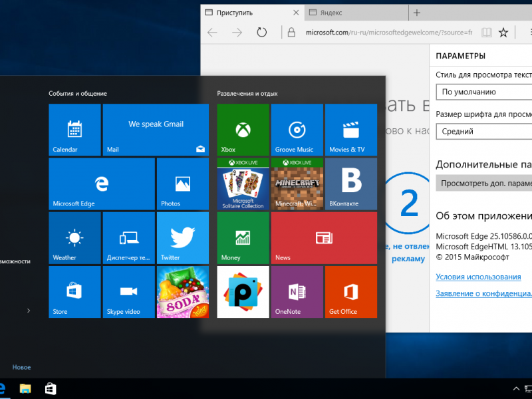Close the Приступить tab
This screenshot has width=532, height=399.
point(296,13)
